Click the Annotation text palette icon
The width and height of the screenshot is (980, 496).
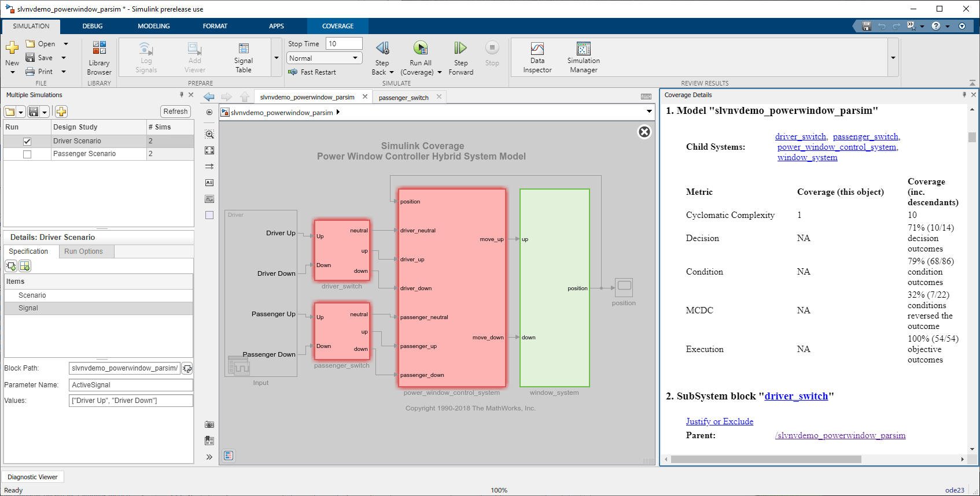[209, 183]
